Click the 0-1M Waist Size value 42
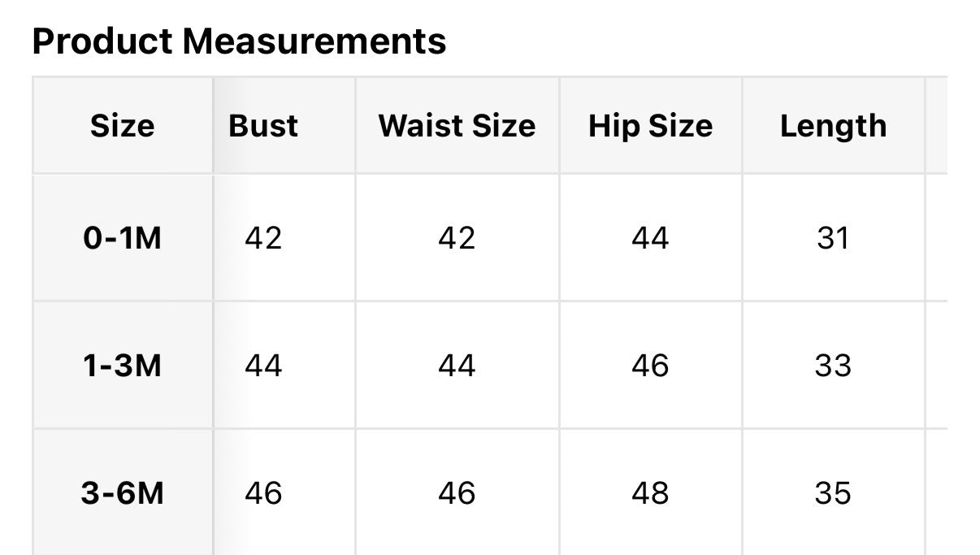Viewport: 980px width, 555px height. tap(457, 238)
